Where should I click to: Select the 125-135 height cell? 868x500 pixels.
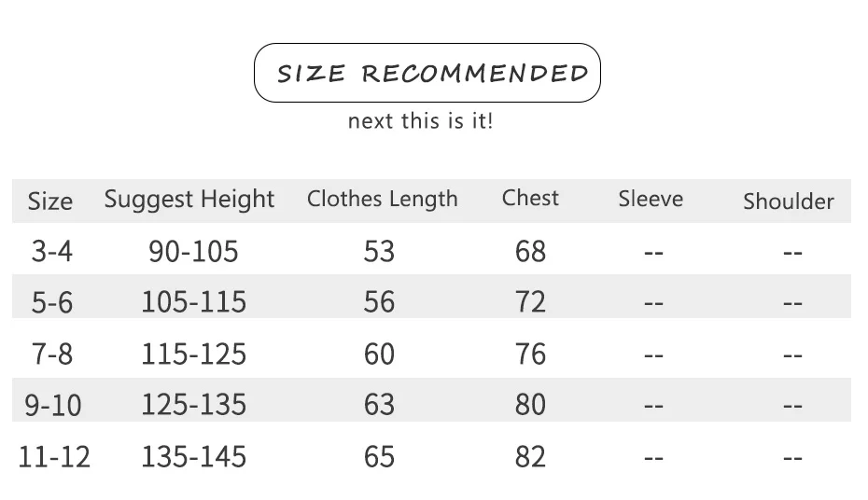pyautogui.click(x=194, y=404)
